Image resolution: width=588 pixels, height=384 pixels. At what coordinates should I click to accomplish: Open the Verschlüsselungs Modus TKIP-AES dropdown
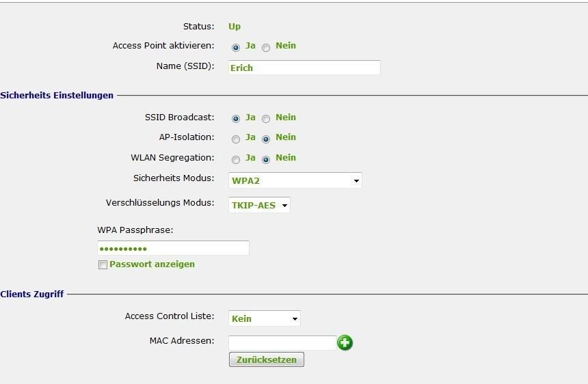pos(259,205)
